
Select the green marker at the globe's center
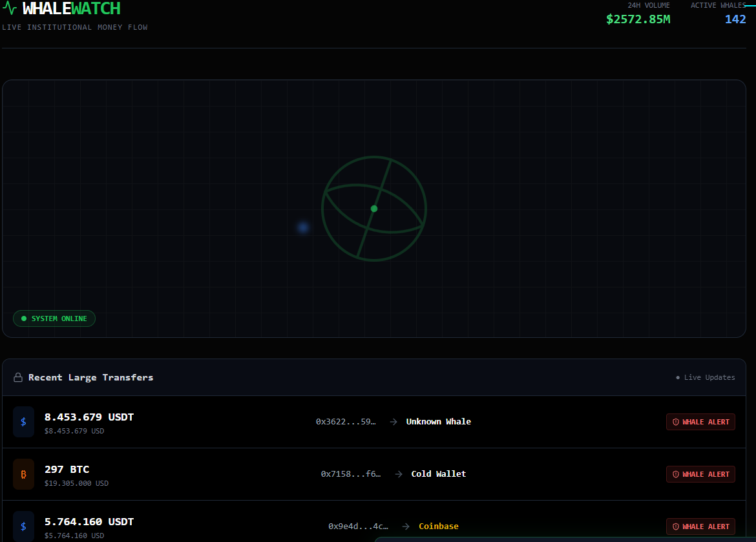click(x=374, y=208)
